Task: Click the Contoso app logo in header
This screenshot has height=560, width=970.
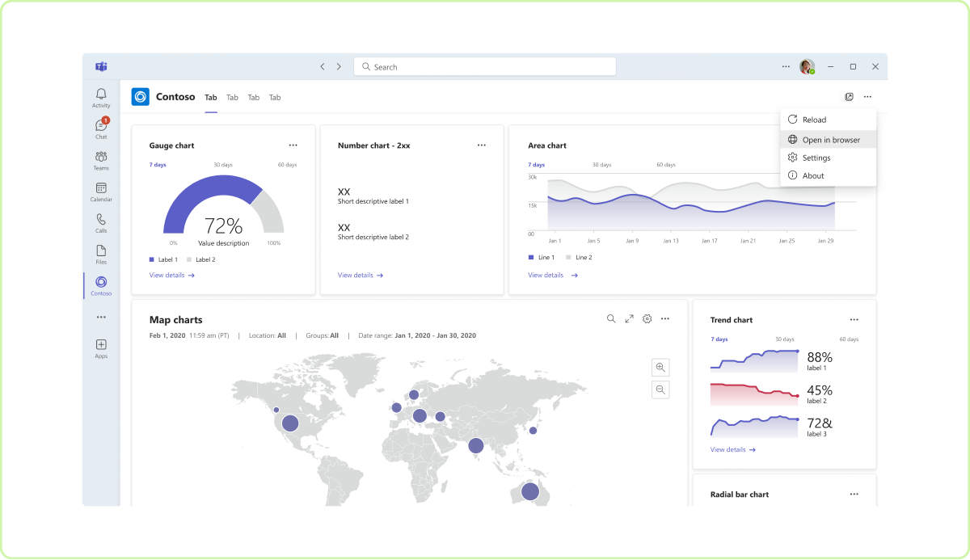Action: (141, 97)
